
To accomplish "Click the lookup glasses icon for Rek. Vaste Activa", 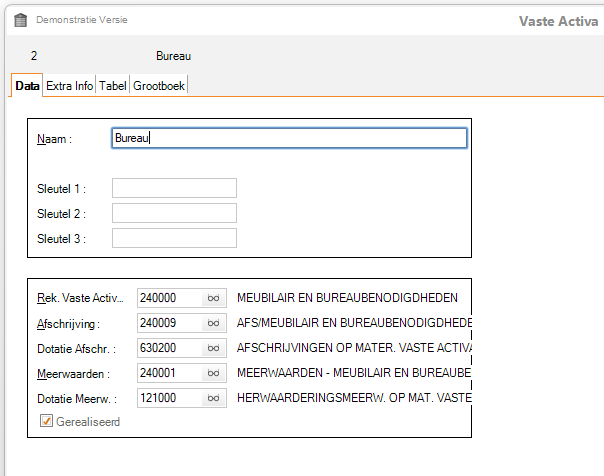I will (x=214, y=298).
